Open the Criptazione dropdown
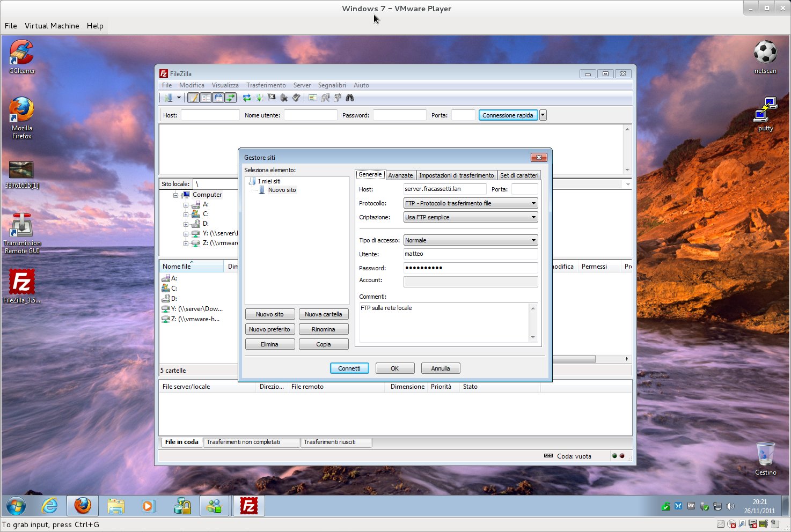Screen dimensions: 791x532 [471, 217]
